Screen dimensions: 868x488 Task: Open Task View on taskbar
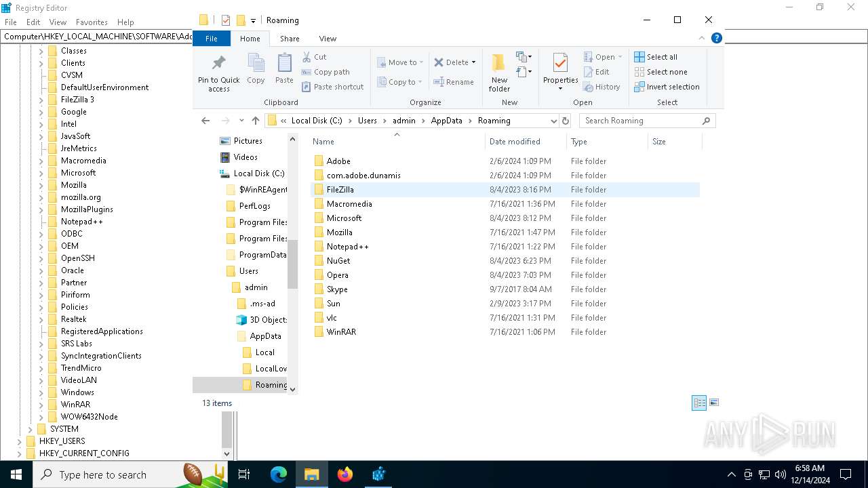pos(244,474)
